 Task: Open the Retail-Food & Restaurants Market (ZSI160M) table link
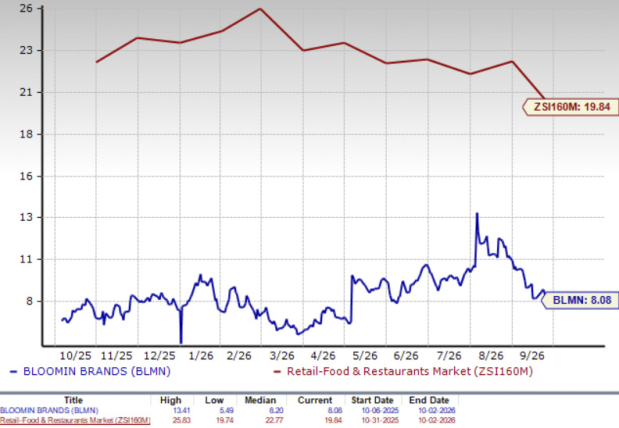click(75, 420)
